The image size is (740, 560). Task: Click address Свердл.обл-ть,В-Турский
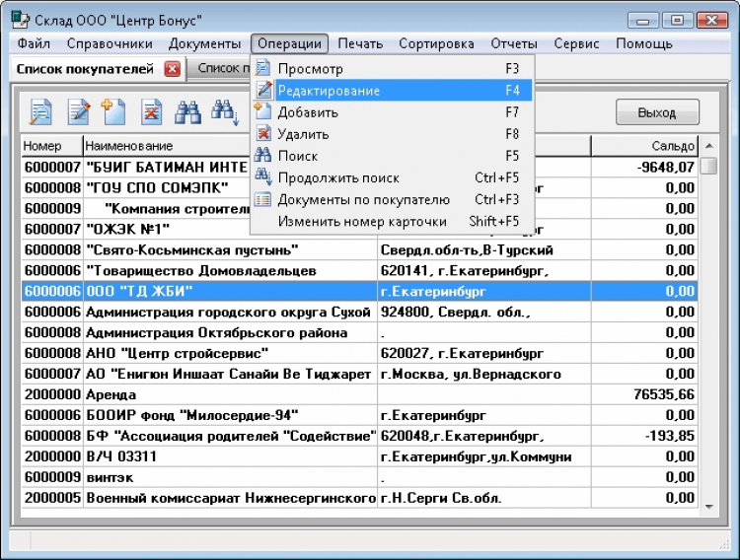coord(467,250)
